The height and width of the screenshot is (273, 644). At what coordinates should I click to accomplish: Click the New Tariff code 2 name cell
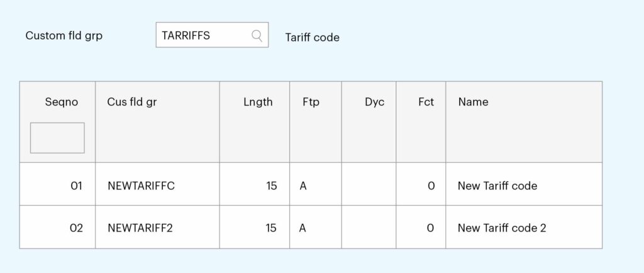524,227
